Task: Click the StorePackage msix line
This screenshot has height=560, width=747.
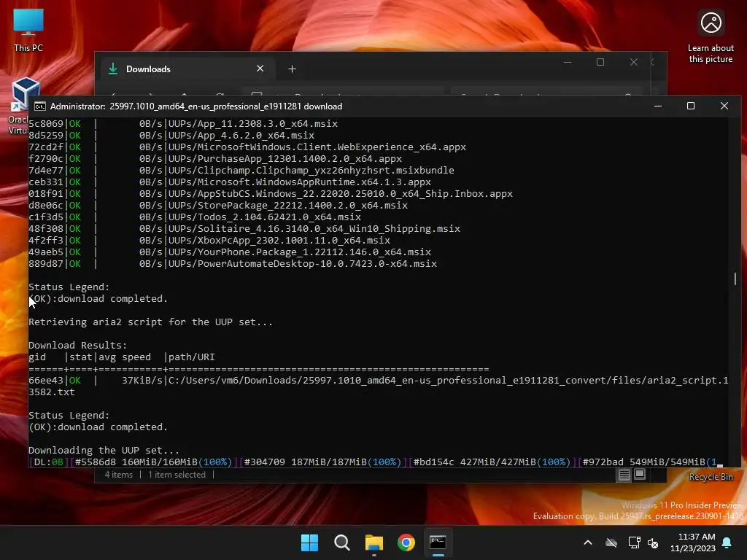Action: click(x=218, y=206)
